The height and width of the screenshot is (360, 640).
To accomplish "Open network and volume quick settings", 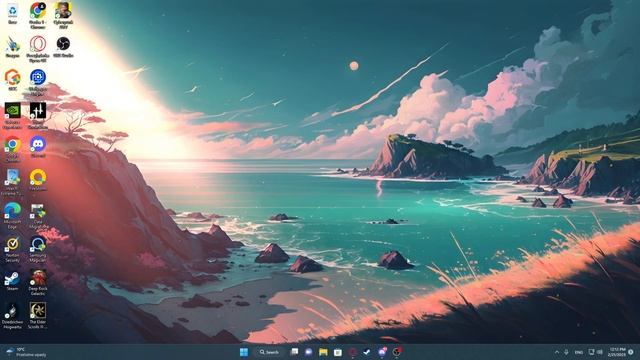I will (x=596, y=352).
